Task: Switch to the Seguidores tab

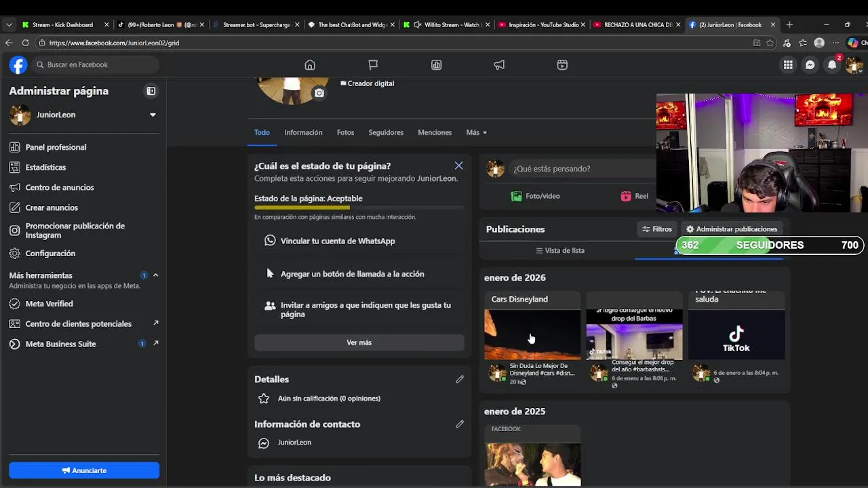Action: 386,132
